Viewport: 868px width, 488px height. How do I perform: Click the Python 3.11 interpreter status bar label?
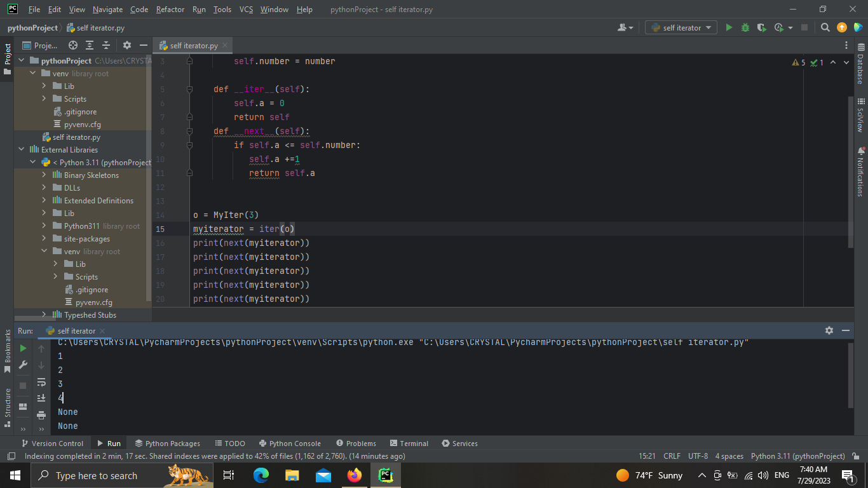(x=797, y=456)
